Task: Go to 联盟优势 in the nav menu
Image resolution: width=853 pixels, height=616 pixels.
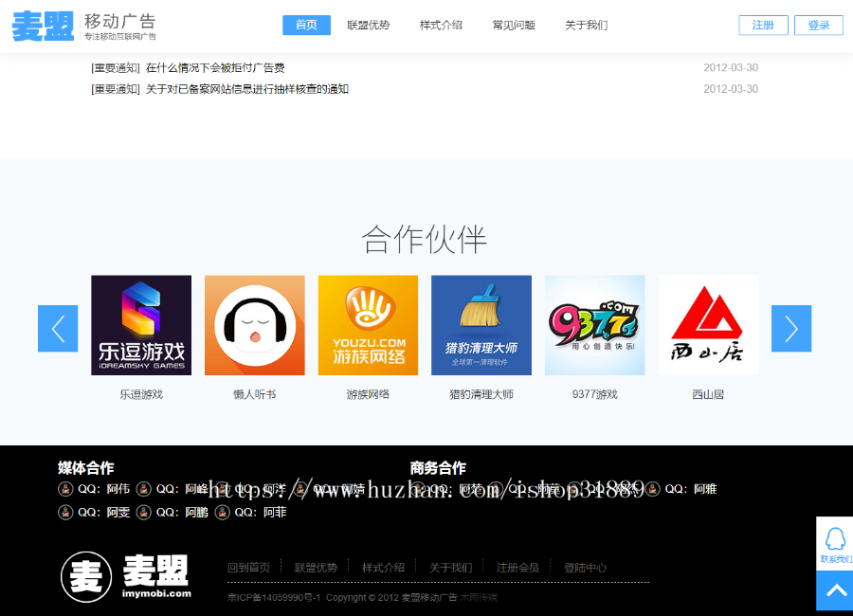Action: coord(369,25)
